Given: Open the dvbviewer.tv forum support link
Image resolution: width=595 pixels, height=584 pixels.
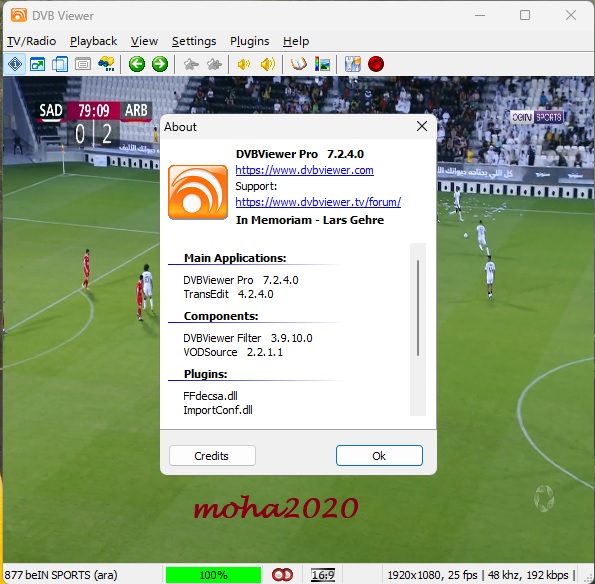Looking at the screenshot, I should point(318,202).
